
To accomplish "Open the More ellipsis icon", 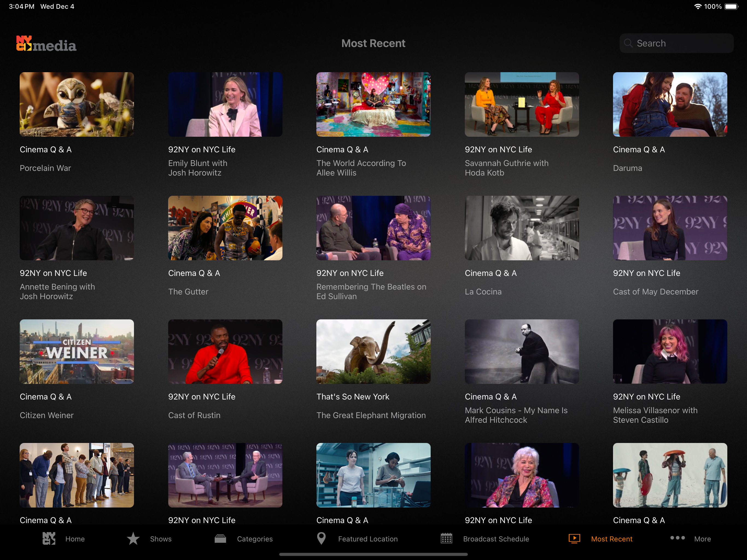I will tap(678, 538).
